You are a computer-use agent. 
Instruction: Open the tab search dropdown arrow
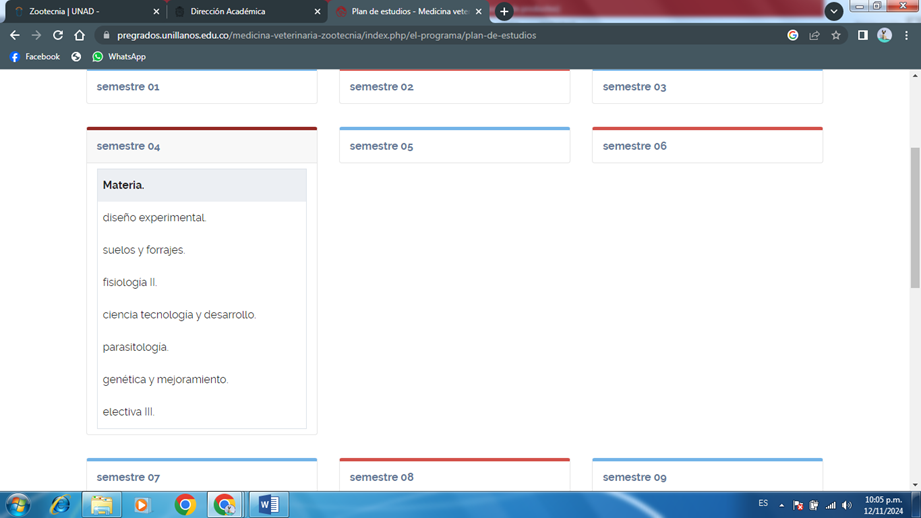(833, 12)
